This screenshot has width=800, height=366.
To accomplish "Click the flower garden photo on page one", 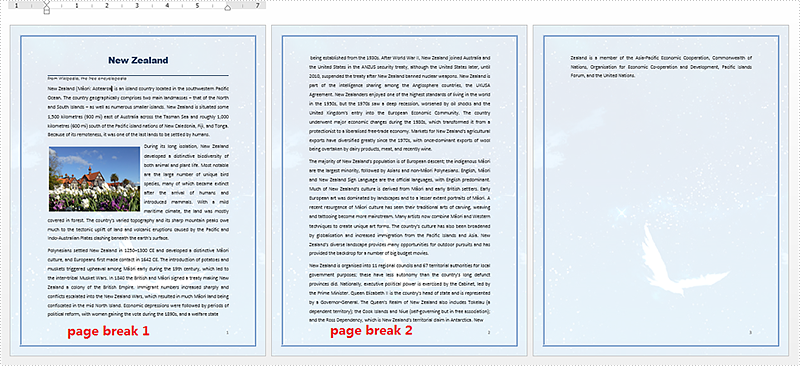I will [94, 179].
